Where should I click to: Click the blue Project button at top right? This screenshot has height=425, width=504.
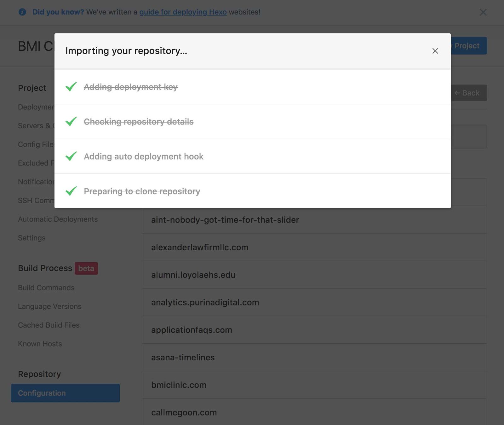[x=469, y=46]
